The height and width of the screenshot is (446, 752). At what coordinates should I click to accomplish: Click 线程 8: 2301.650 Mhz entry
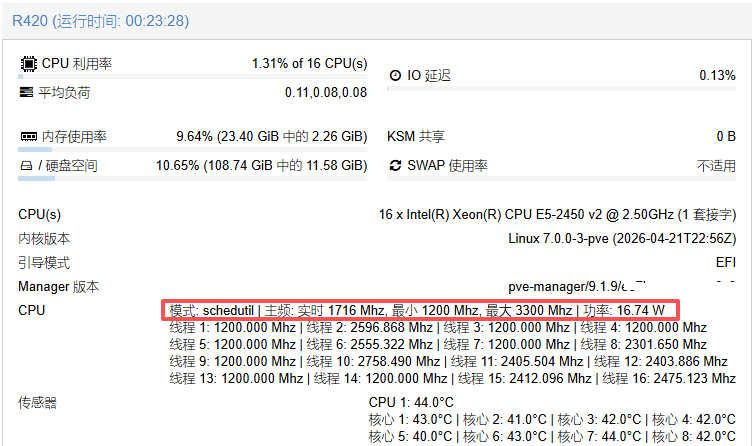point(644,344)
